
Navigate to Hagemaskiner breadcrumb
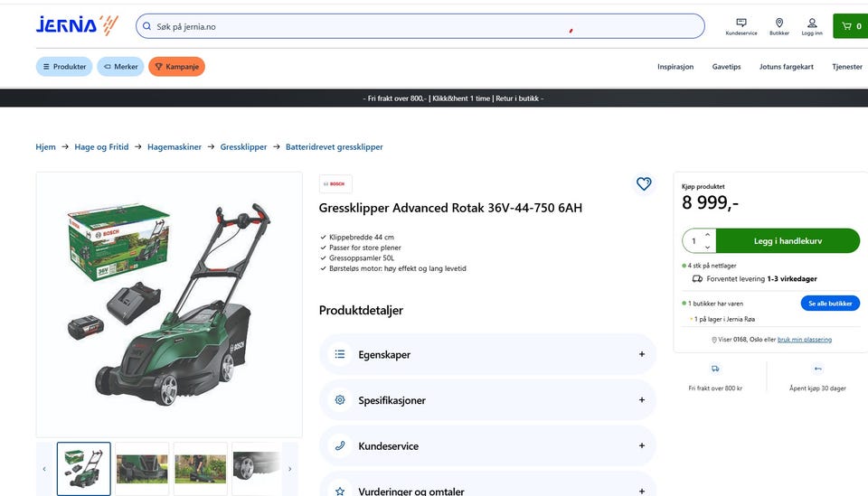click(175, 146)
